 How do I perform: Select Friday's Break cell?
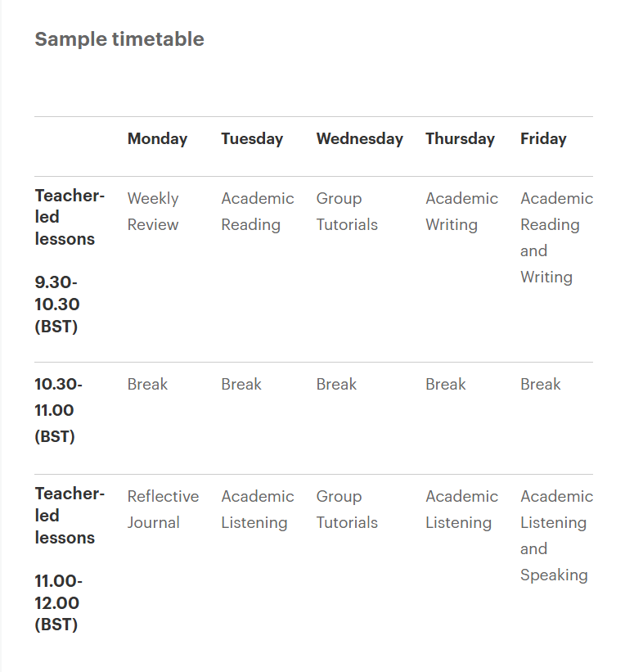pos(540,385)
